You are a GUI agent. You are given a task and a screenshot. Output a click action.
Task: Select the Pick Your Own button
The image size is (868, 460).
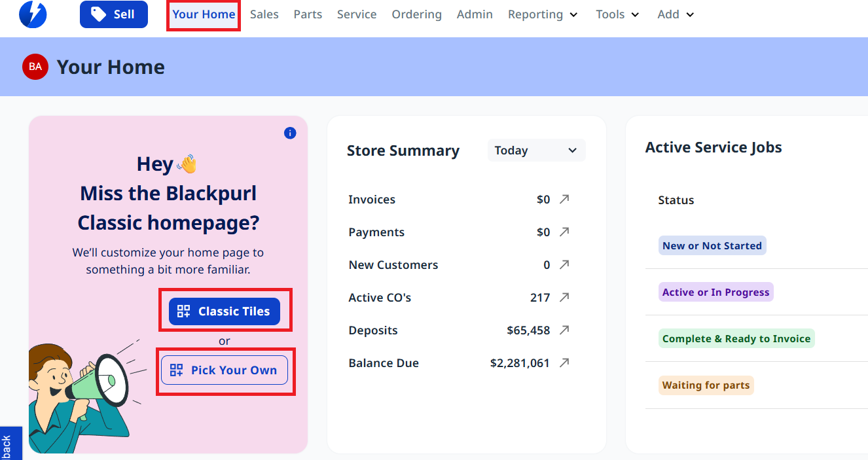[225, 370]
